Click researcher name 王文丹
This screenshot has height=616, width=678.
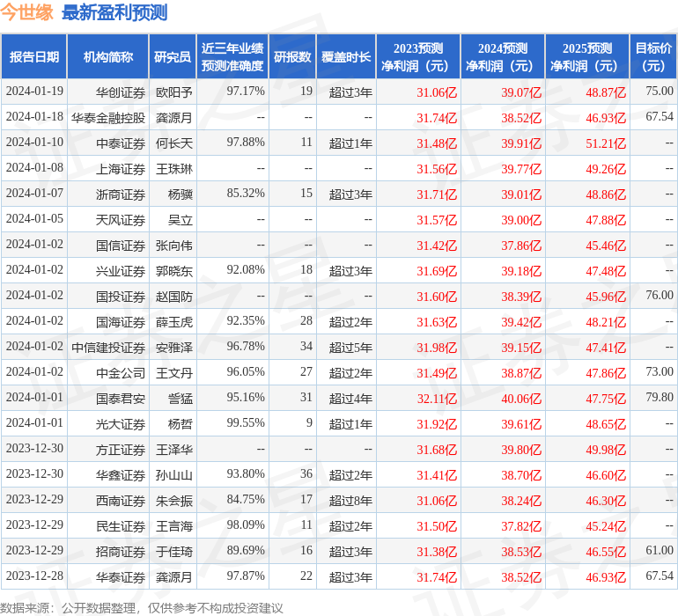click(173, 372)
